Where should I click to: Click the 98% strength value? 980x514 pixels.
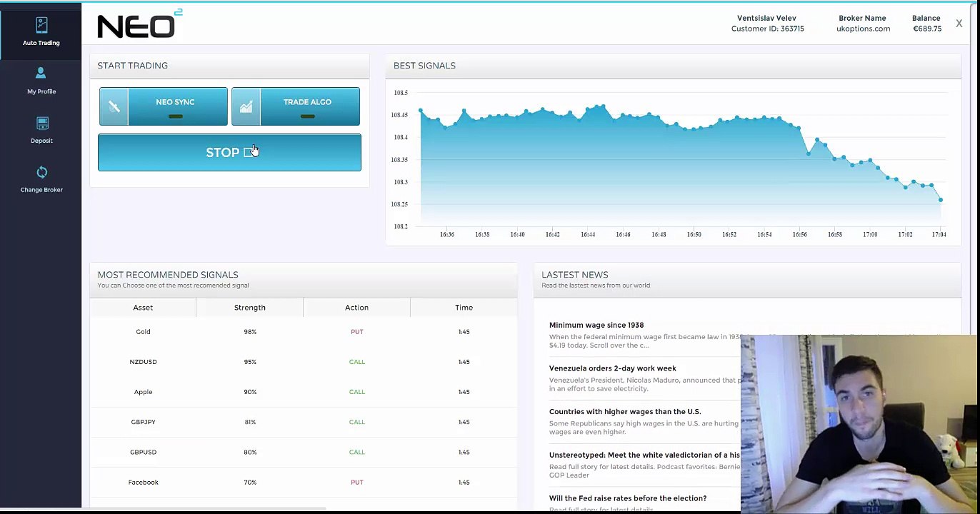(x=250, y=332)
